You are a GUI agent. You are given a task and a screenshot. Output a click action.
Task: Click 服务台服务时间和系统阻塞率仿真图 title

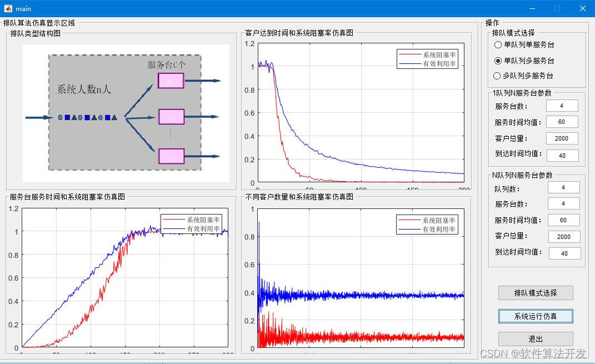(67, 197)
